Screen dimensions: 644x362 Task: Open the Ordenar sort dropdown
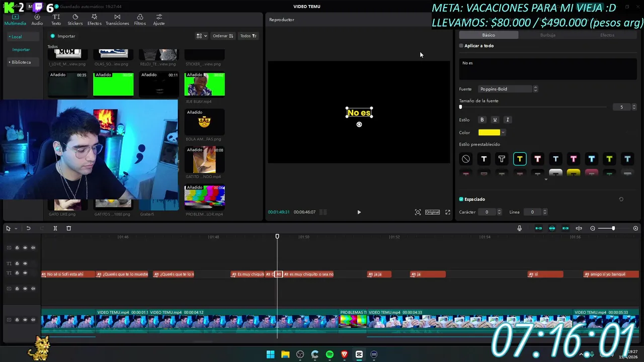click(222, 36)
